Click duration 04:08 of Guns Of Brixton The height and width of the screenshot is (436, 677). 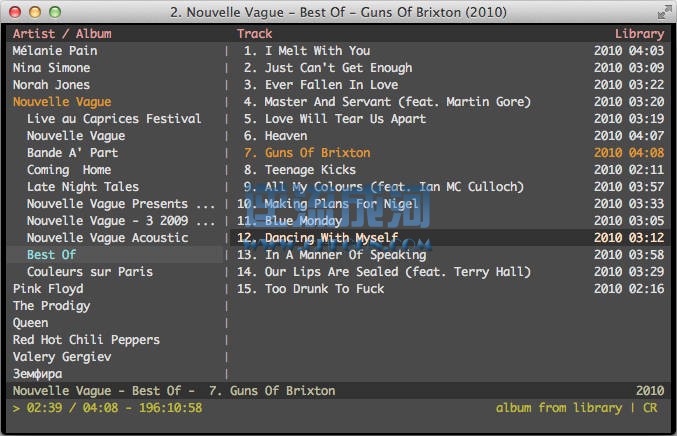646,153
